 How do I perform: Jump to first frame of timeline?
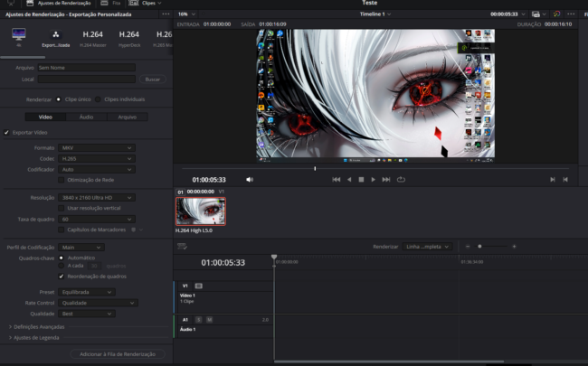tap(336, 180)
